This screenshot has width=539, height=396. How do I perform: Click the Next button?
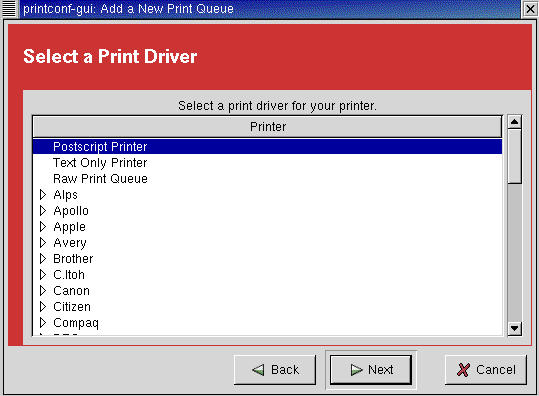click(371, 370)
